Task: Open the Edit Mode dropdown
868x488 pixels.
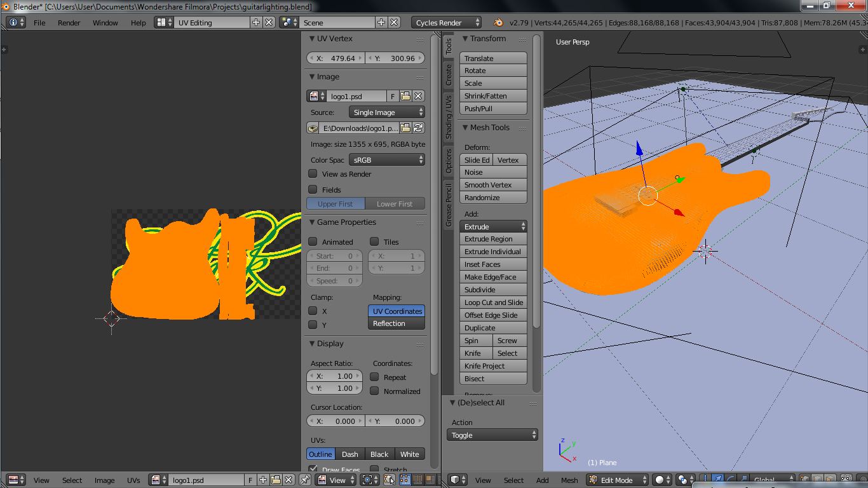Action: pos(618,480)
